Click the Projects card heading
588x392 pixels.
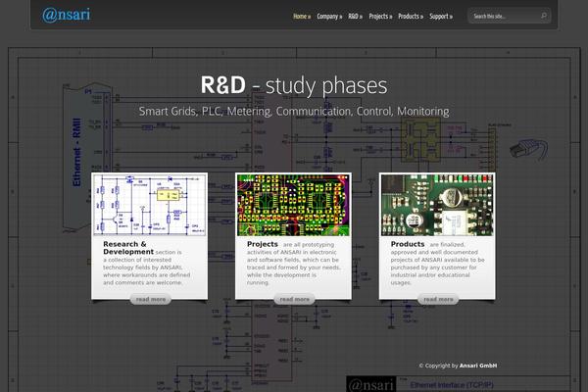[262, 244]
